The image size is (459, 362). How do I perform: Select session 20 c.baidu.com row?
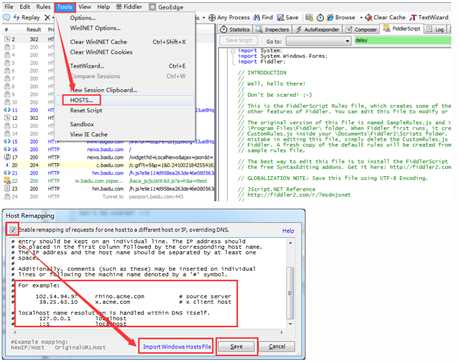click(108, 165)
